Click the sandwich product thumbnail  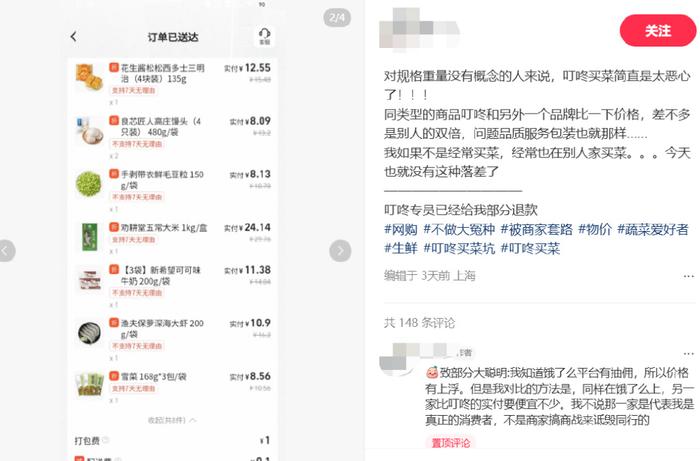(89, 78)
